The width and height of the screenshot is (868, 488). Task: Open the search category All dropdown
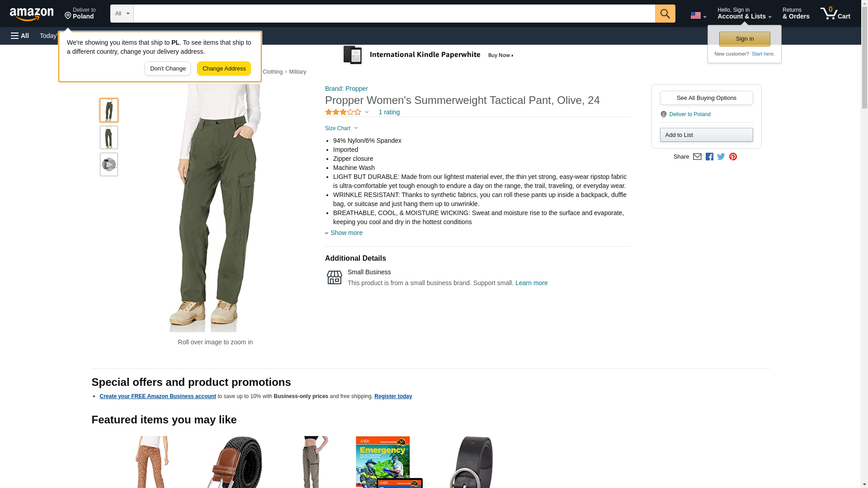coord(122,14)
